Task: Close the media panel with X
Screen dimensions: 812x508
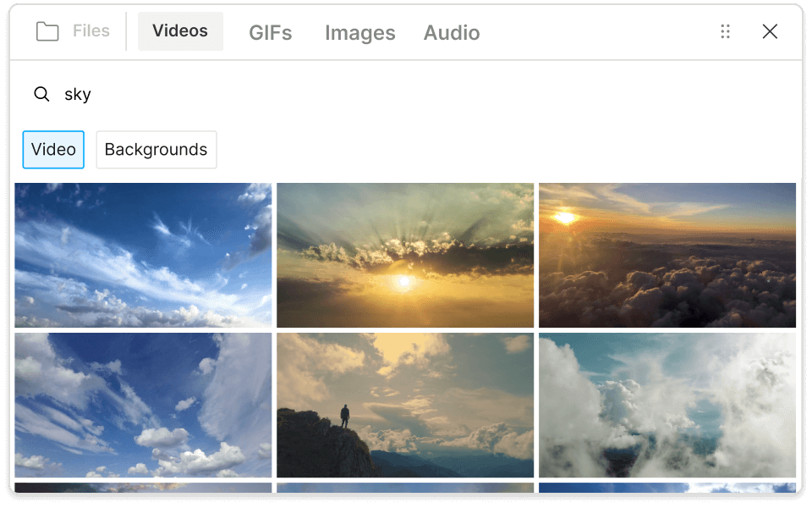Action: (770, 31)
